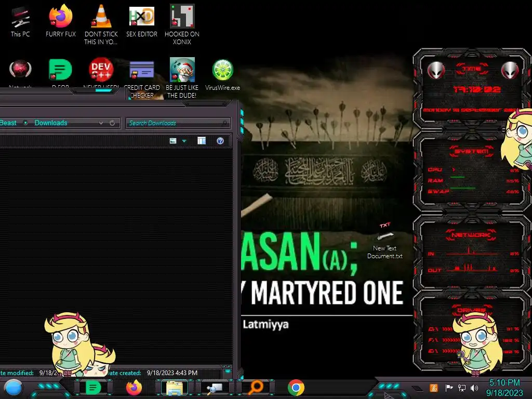532x399 pixels.
Task: Open the Action Center flag tray icon
Action: tap(449, 388)
